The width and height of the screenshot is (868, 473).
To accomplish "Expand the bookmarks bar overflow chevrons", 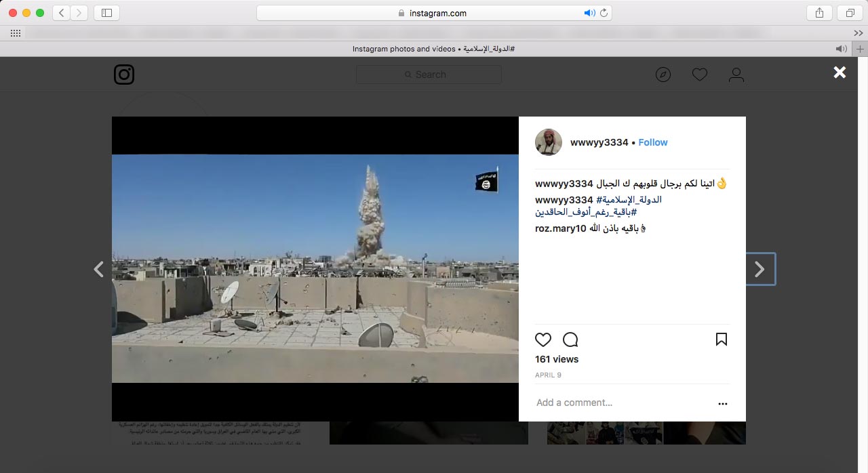I will 859,33.
